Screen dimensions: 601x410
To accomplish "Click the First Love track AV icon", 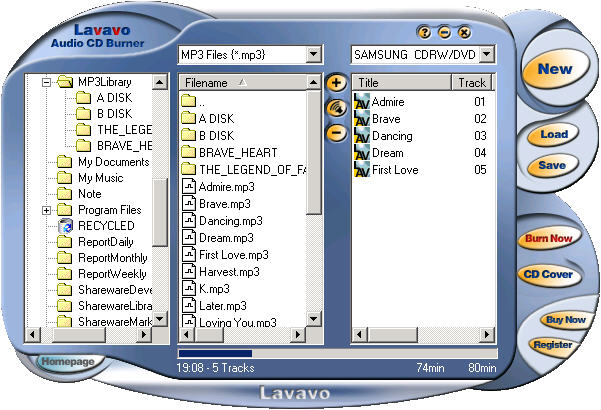I will 361,169.
